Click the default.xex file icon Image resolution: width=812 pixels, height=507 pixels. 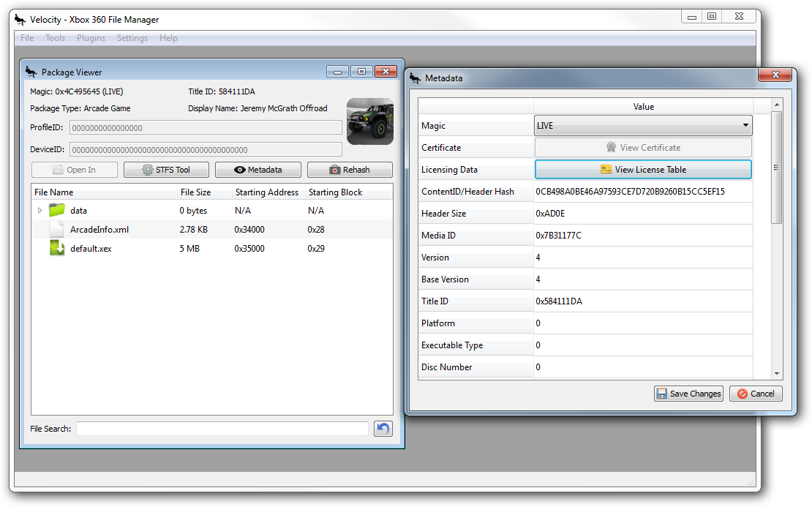(57, 248)
